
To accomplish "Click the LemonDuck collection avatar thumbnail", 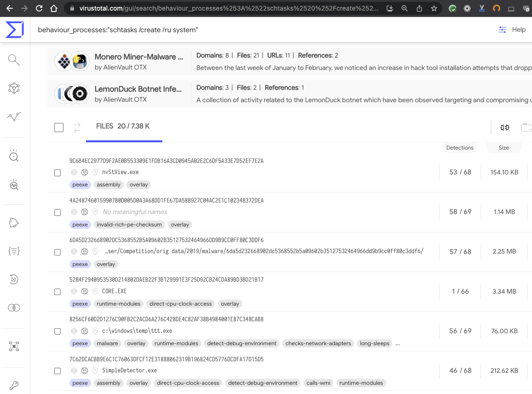I will (x=72, y=93).
